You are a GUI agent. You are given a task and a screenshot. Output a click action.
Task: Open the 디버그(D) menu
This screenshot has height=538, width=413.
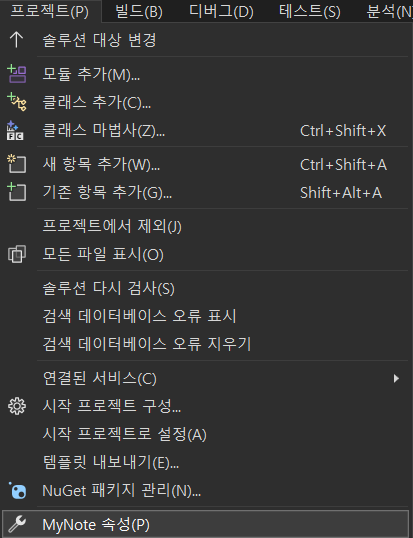[x=221, y=12]
